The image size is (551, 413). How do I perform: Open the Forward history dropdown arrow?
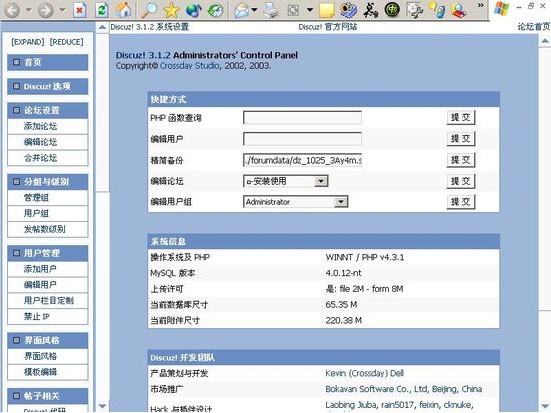(63, 10)
